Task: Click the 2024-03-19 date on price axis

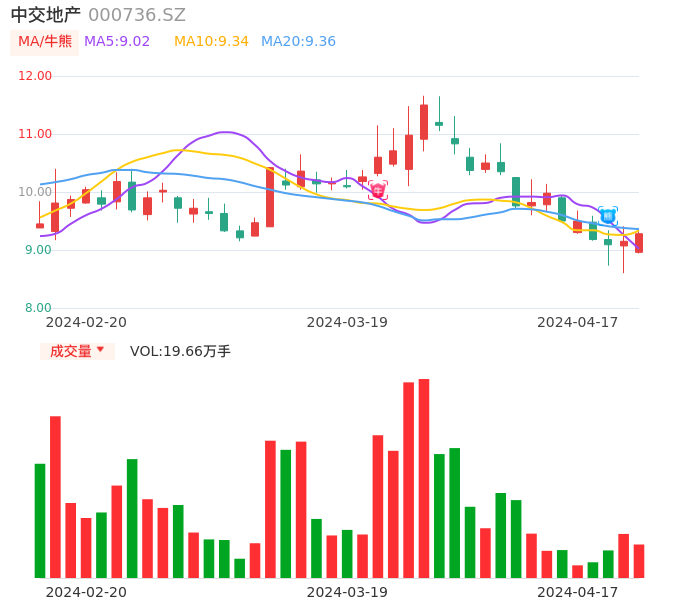Action: [x=347, y=322]
